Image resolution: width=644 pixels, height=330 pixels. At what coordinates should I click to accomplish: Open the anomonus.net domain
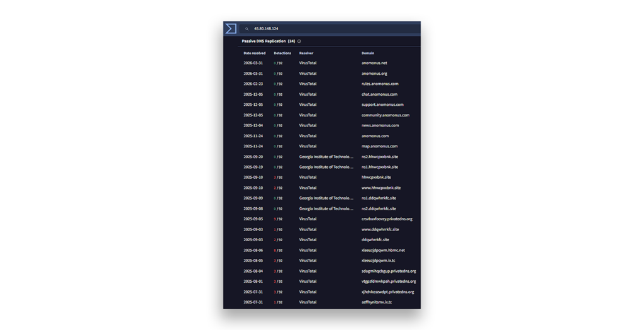(x=374, y=63)
